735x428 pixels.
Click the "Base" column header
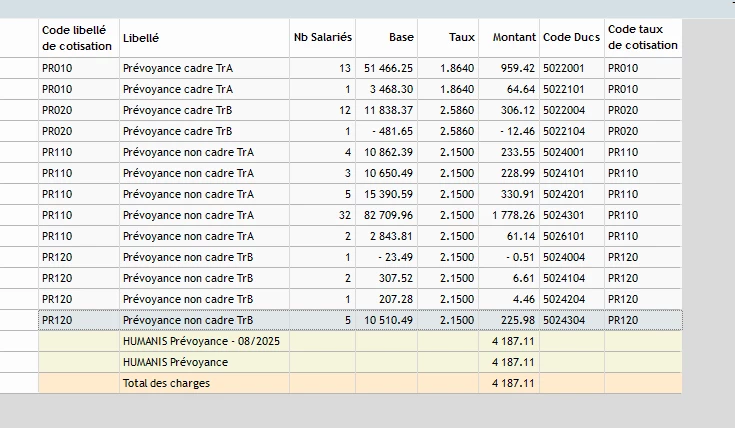click(386, 38)
